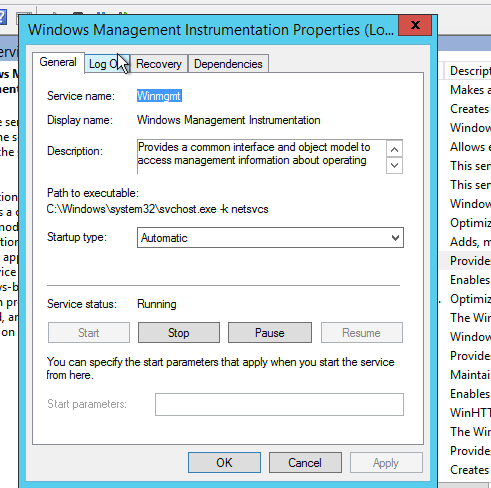Click the Stop service button

(x=179, y=332)
